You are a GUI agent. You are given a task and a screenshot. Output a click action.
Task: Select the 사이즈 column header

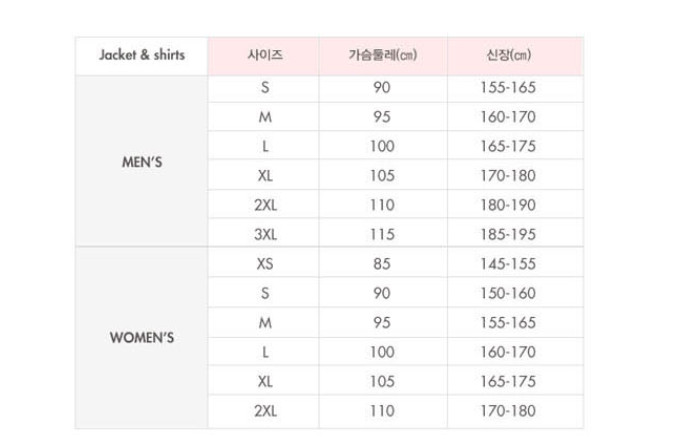(x=264, y=55)
